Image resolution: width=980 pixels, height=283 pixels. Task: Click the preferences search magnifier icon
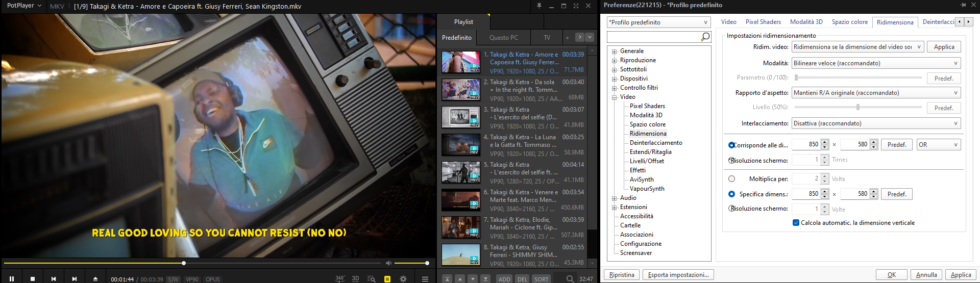(705, 37)
